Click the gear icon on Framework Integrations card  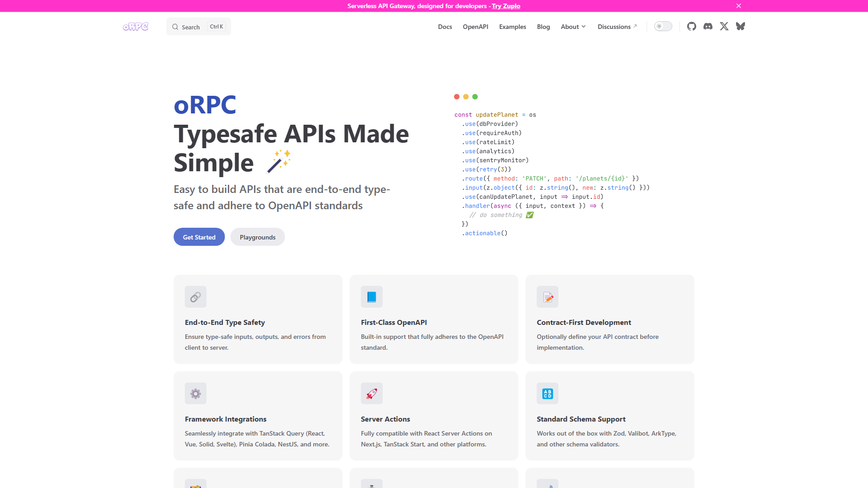pos(195,394)
